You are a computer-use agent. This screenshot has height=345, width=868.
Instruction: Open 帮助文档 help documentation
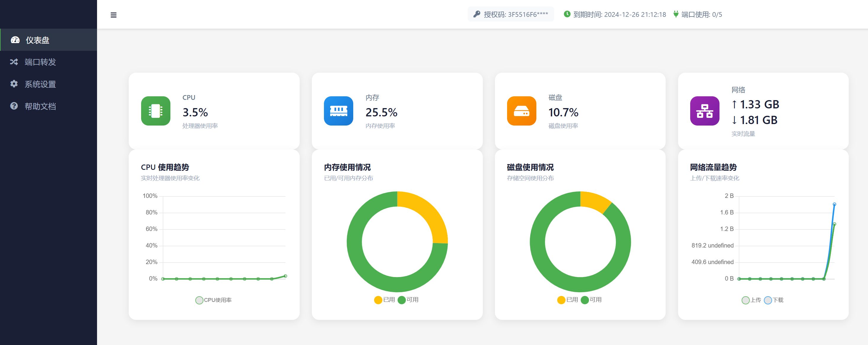[x=40, y=106]
